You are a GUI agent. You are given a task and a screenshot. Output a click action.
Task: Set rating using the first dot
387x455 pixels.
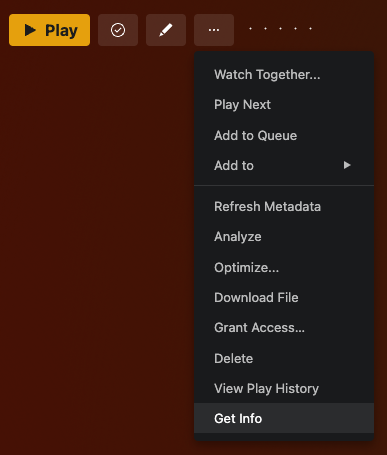(250, 29)
